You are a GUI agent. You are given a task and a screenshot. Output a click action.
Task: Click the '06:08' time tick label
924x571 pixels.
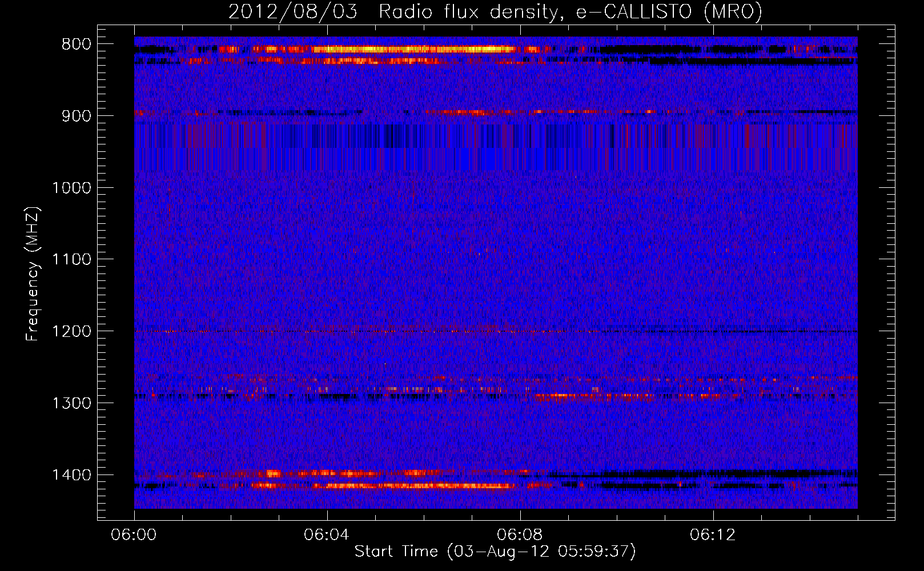pos(520,535)
